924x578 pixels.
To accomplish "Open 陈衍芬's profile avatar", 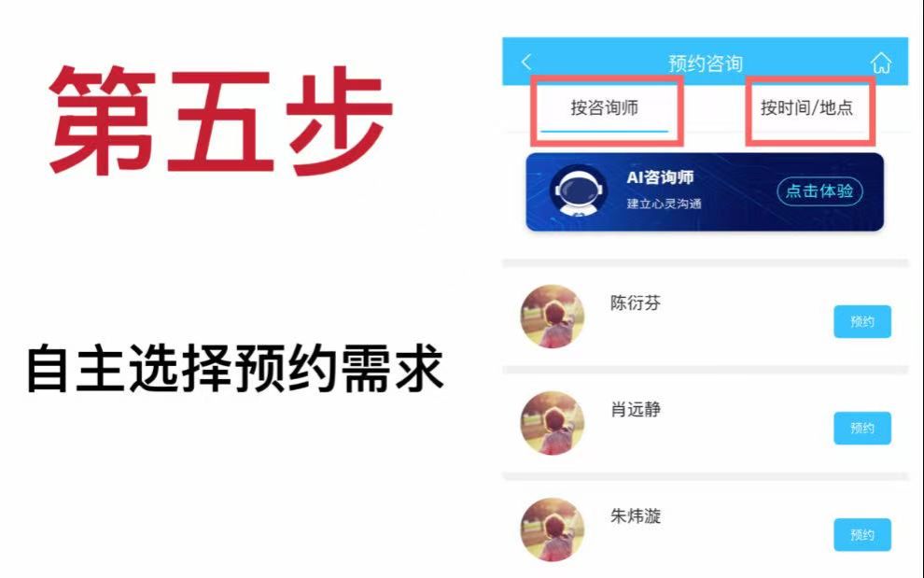I will pyautogui.click(x=553, y=317).
